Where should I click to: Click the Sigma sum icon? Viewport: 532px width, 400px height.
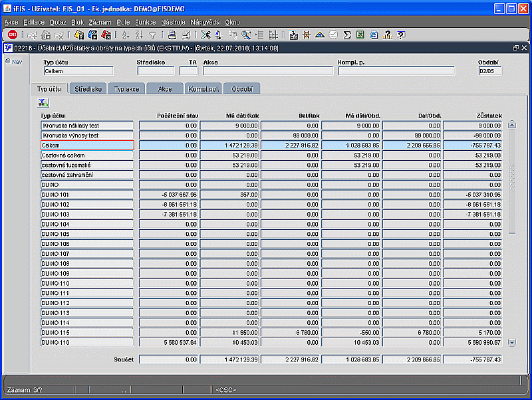[x=347, y=35]
